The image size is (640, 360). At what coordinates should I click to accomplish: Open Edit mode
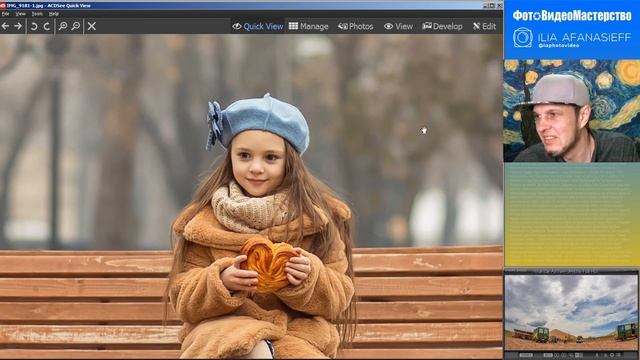(x=484, y=26)
